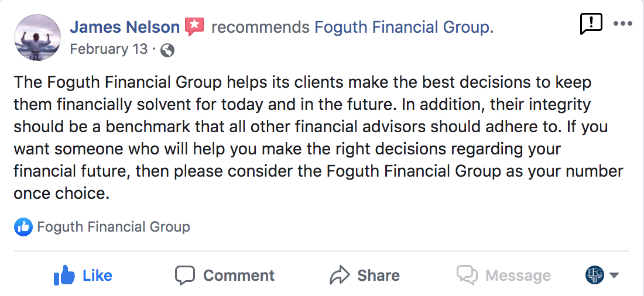
Task: Click the grayed-out Message chat bubbles icon
Action: [467, 275]
